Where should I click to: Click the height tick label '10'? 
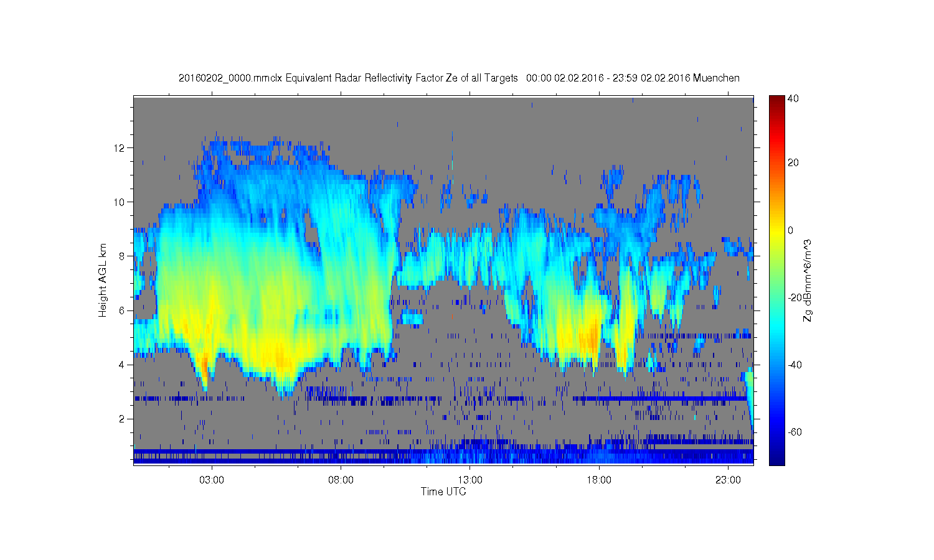[x=120, y=202]
